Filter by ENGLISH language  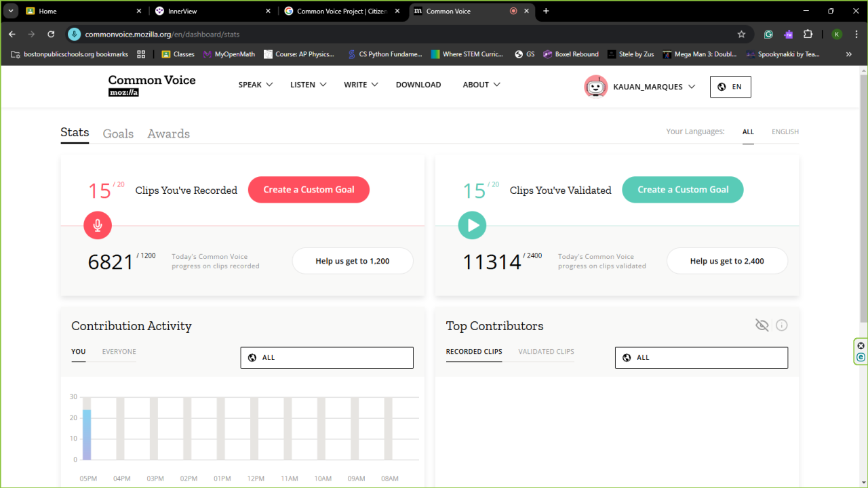[785, 132]
